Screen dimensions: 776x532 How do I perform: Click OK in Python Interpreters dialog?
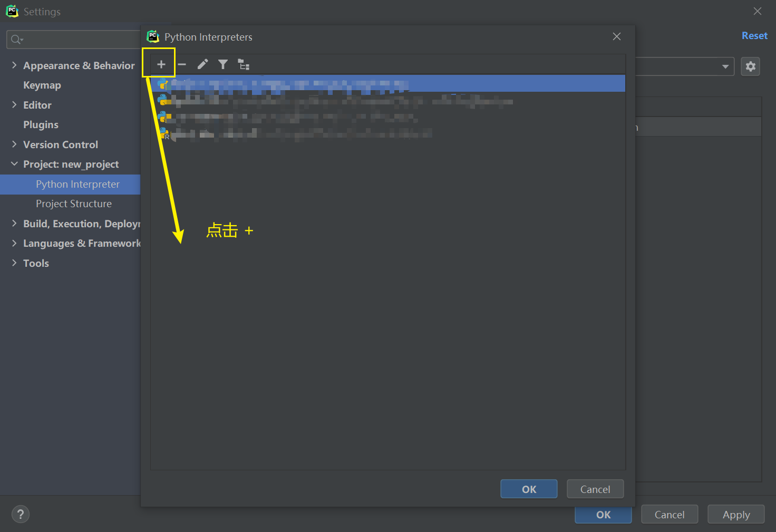(528, 489)
